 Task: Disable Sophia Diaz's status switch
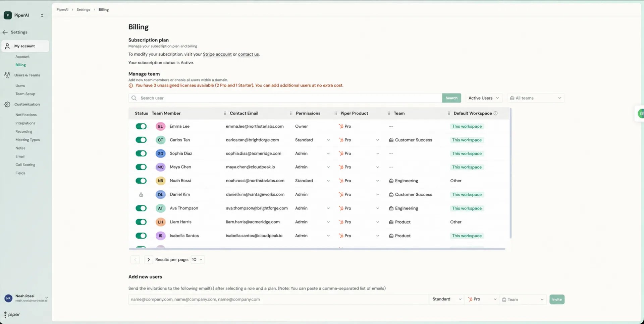(x=141, y=153)
